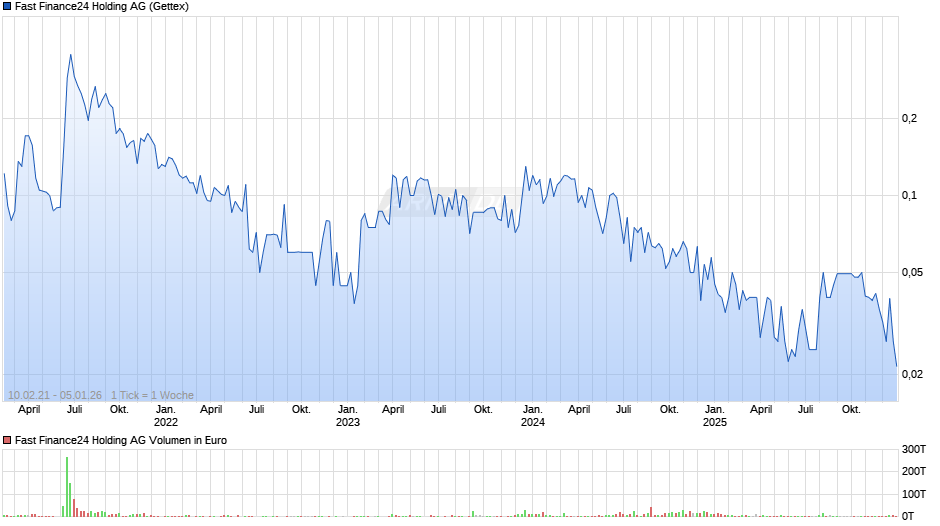Click the 0,02 price axis label
The width and height of the screenshot is (940, 526).
click(912, 374)
